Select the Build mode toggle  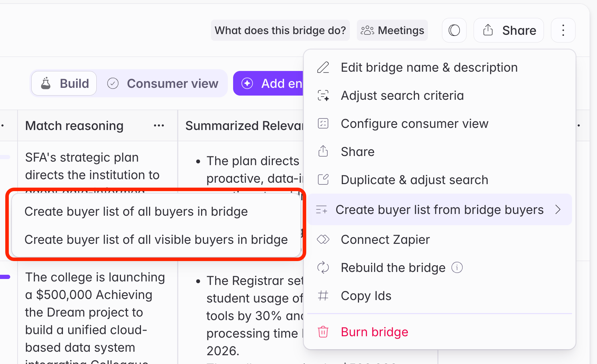coord(64,84)
